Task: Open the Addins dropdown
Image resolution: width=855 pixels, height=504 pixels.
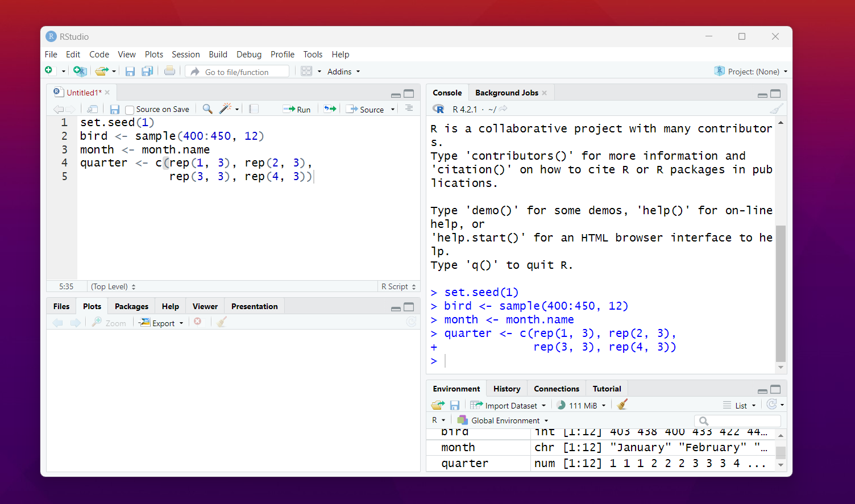Action: [x=343, y=72]
